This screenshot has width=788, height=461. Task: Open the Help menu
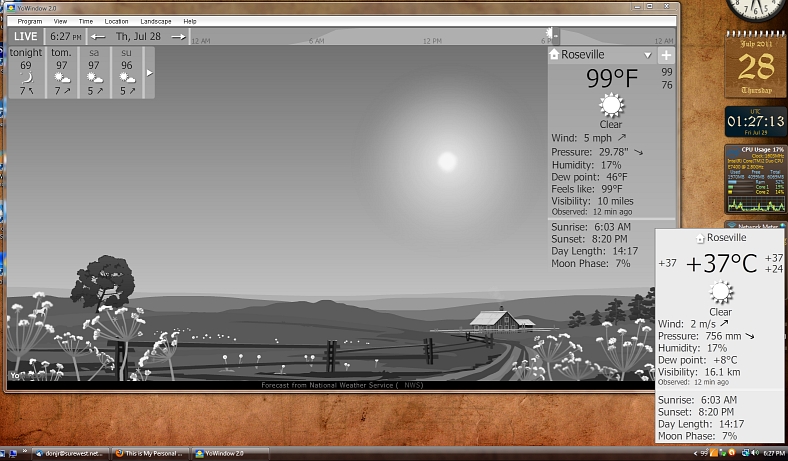[x=190, y=21]
